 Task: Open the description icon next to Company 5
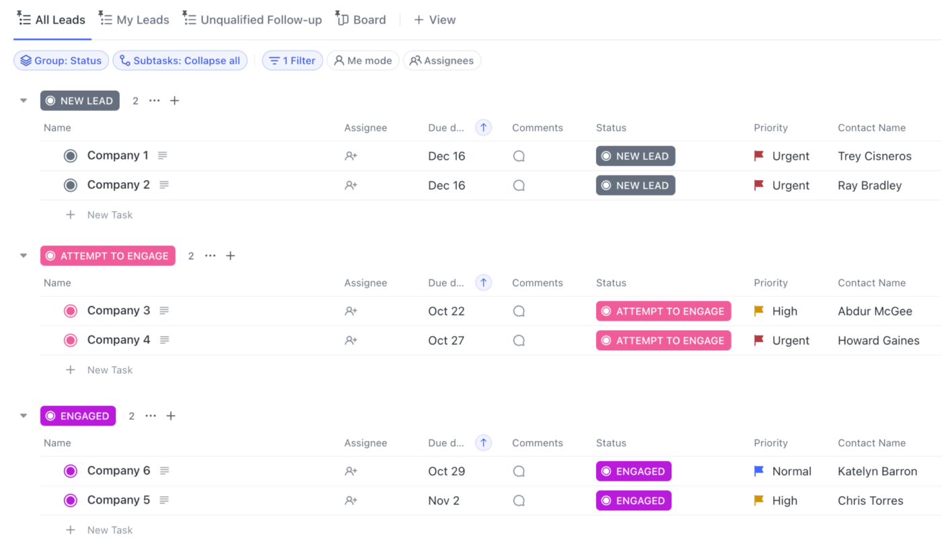(165, 500)
